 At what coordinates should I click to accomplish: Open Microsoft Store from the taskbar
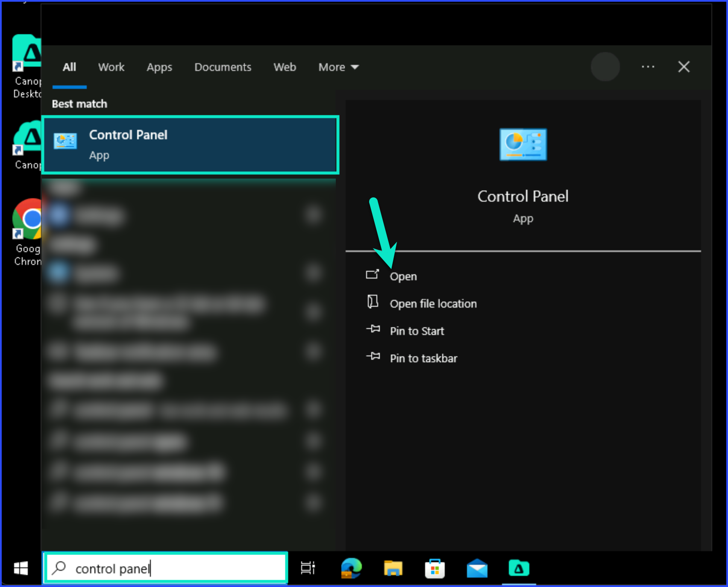(435, 569)
